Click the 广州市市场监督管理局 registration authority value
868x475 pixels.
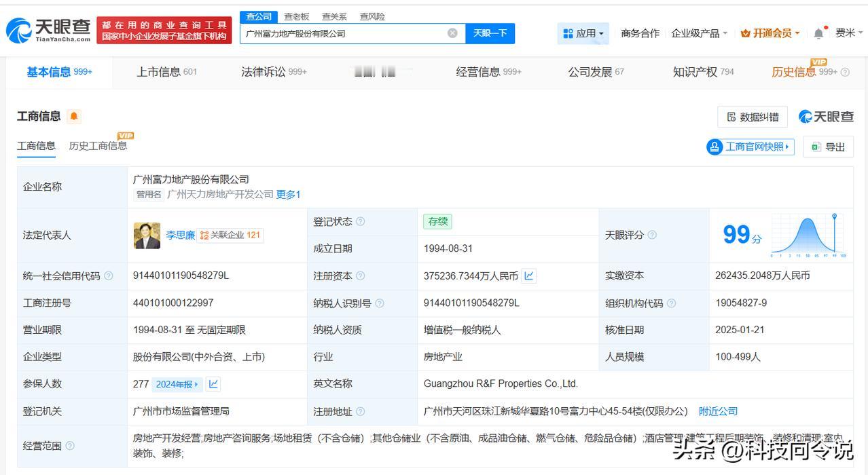181,411
